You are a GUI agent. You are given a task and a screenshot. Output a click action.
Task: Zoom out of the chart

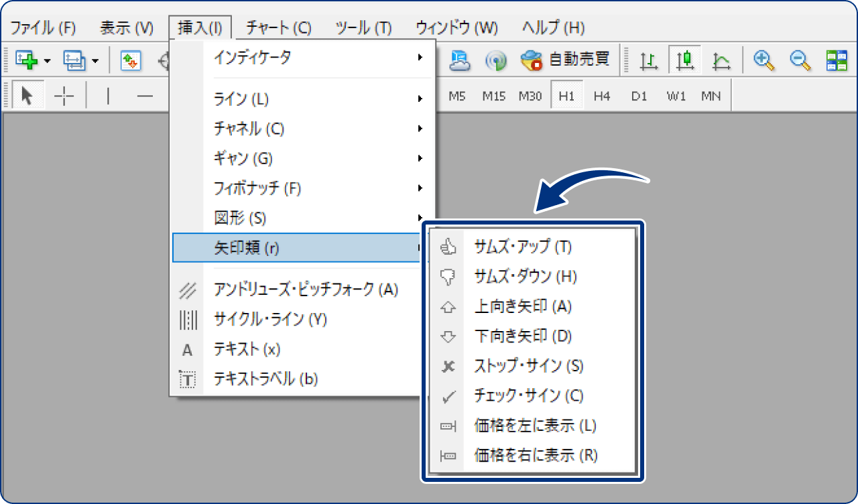(x=800, y=60)
